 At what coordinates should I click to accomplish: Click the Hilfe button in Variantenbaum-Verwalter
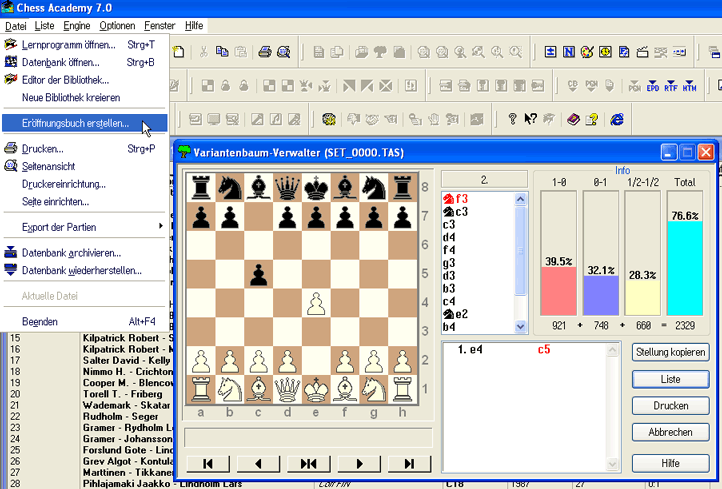670,463
